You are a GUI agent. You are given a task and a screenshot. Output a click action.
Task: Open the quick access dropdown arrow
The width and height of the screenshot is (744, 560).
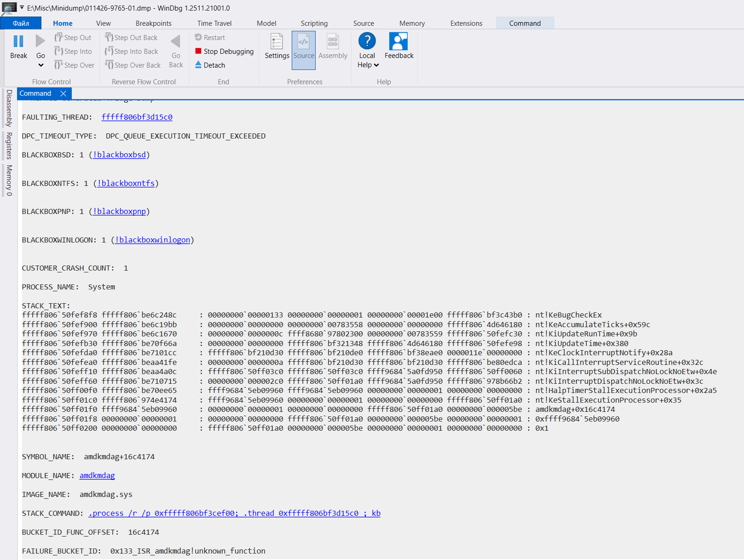click(x=22, y=8)
